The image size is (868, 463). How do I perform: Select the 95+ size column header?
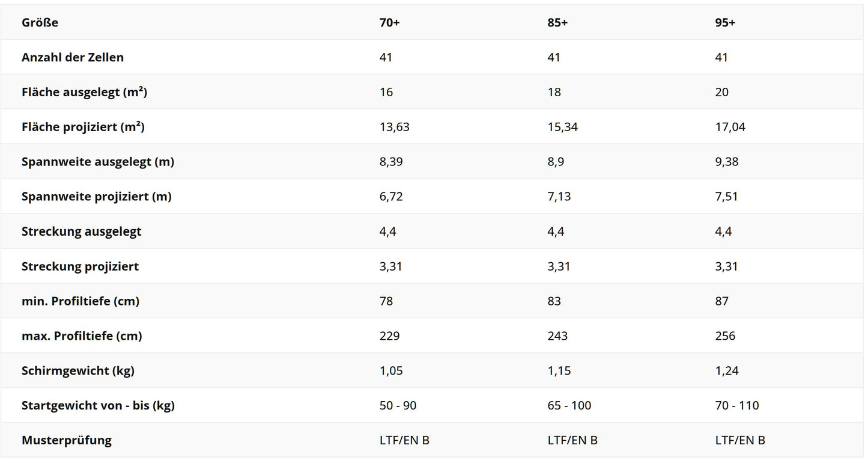tap(725, 23)
